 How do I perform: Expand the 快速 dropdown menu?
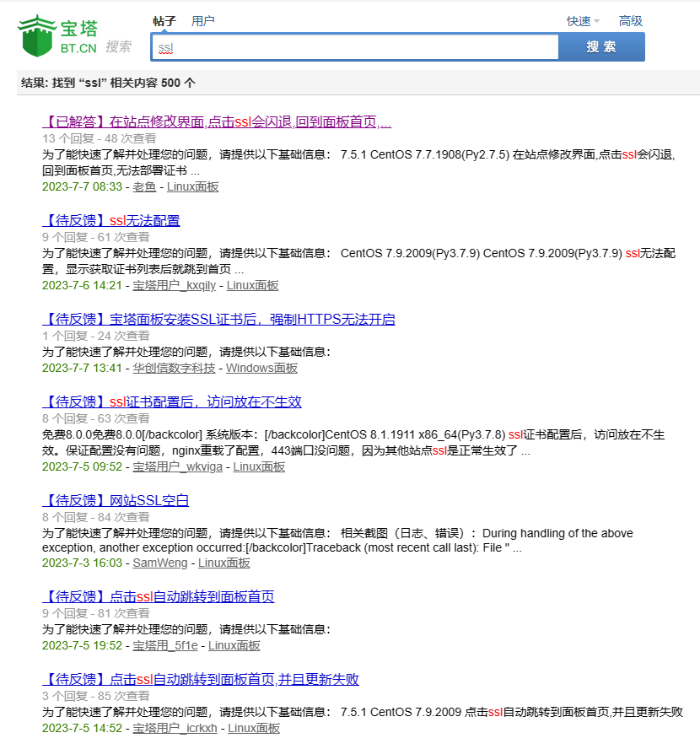click(x=583, y=21)
